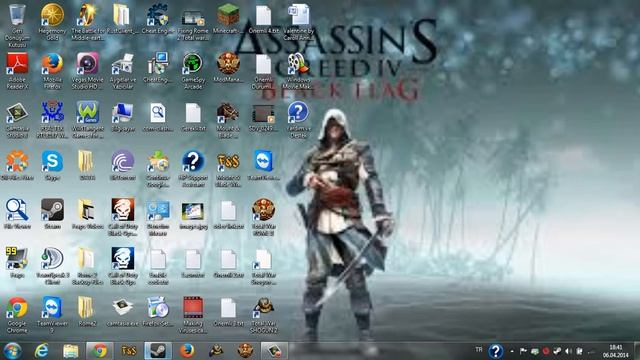Click Firefox icon in the taskbar
This screenshot has width=640, height=360.
click(187, 351)
